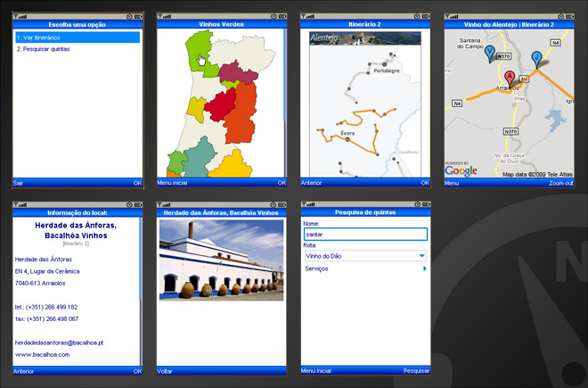Click 'Menu' softkey on Vinho do Alentejo map

pos(452,183)
